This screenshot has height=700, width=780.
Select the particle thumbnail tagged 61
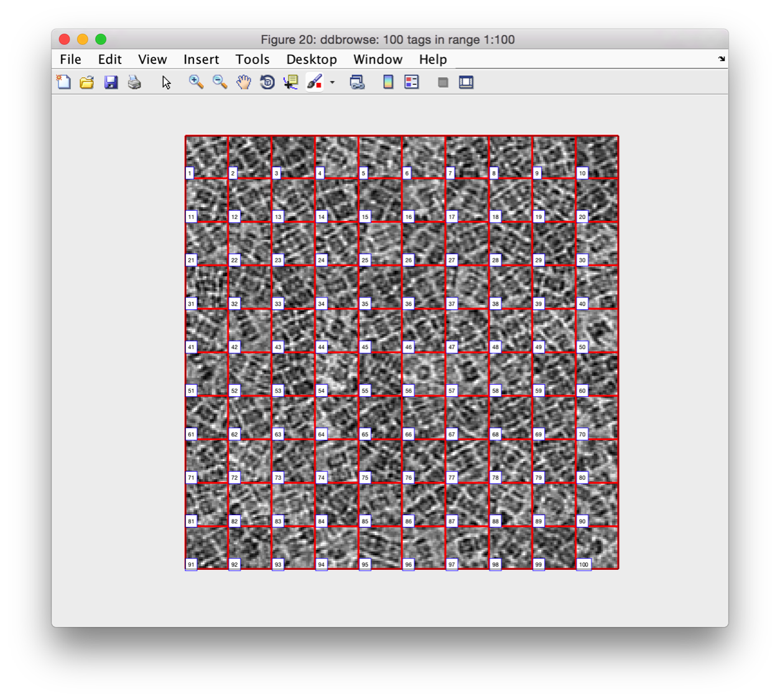207,418
